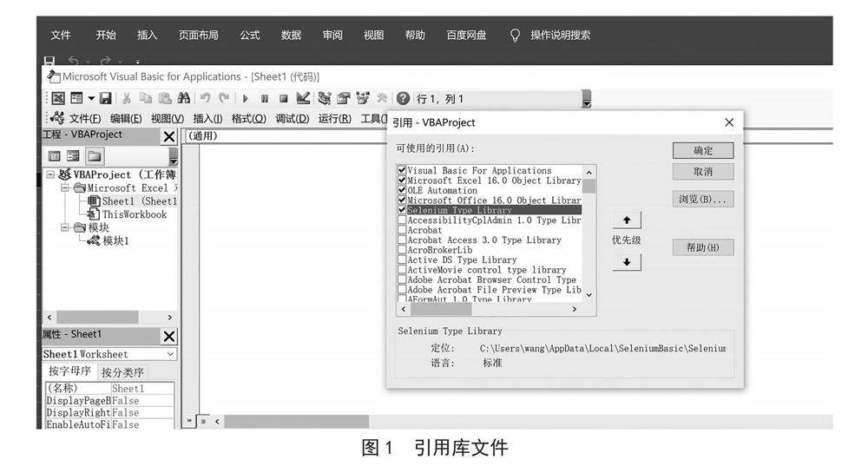Open the 调试(D) menu

[x=291, y=119]
